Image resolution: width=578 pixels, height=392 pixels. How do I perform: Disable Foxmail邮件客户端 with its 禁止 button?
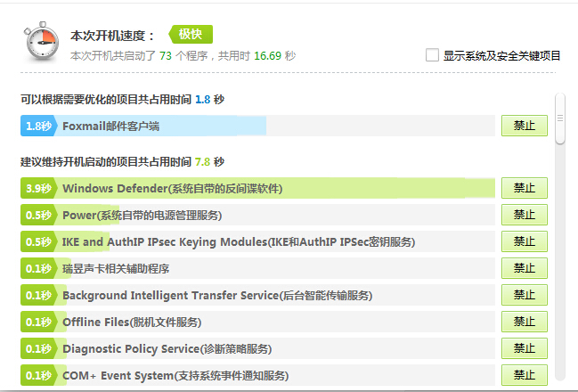(524, 127)
